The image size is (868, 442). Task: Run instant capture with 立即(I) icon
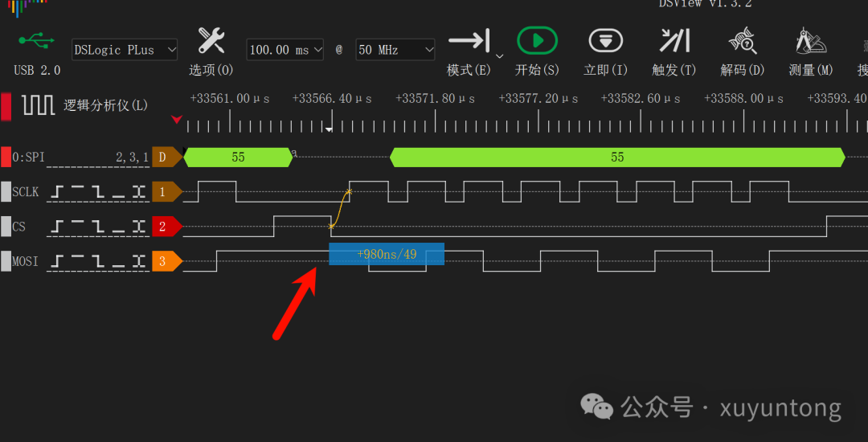point(606,41)
